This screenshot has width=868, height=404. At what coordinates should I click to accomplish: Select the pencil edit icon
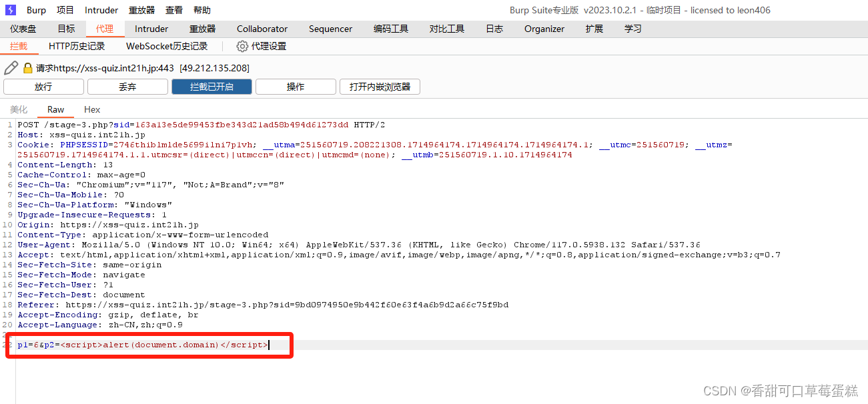click(11, 67)
